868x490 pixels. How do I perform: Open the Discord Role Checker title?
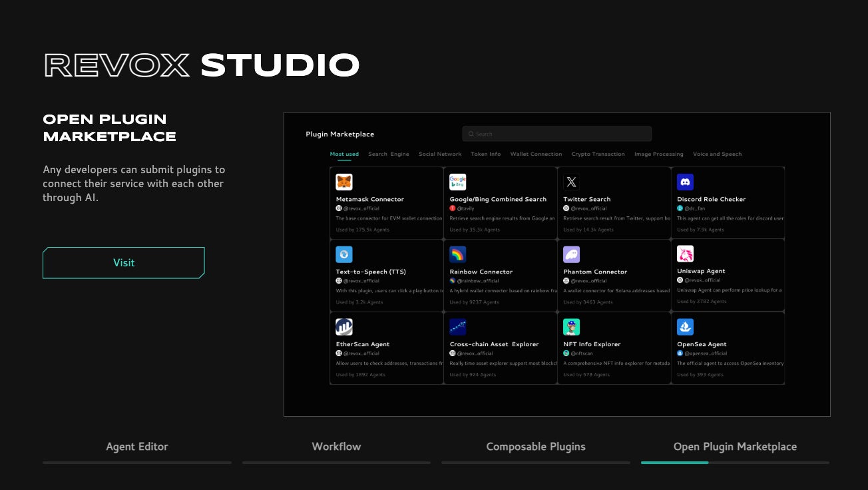coord(712,199)
